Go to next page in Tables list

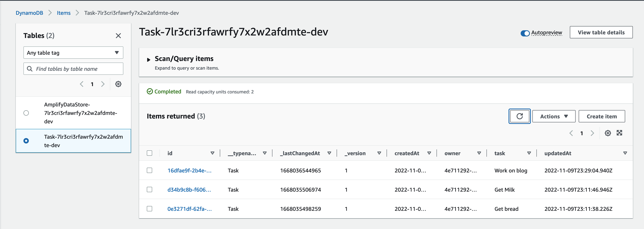(103, 84)
